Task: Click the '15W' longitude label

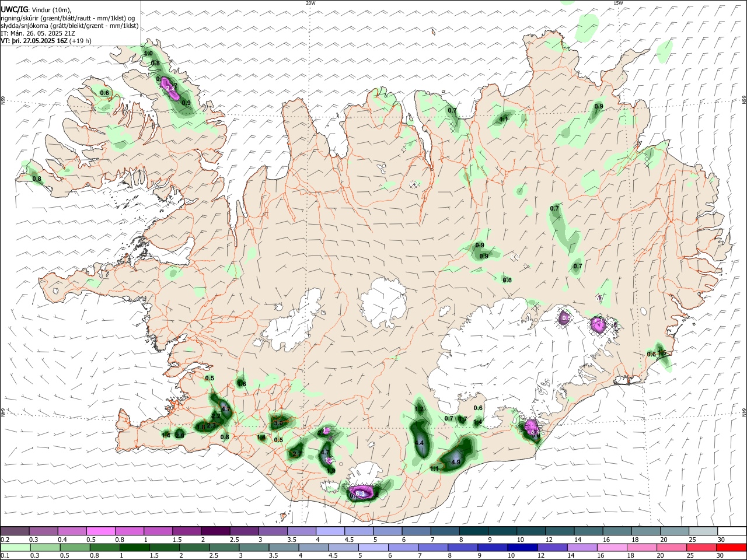Action: pyautogui.click(x=617, y=3)
